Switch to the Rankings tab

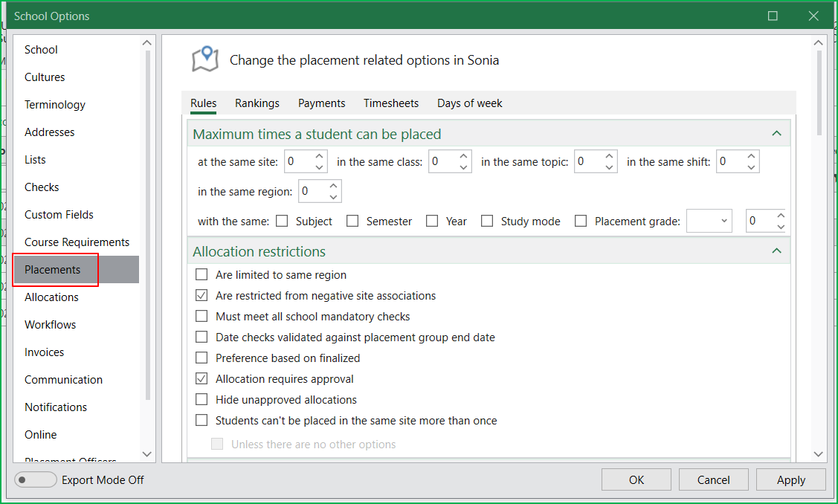[257, 103]
